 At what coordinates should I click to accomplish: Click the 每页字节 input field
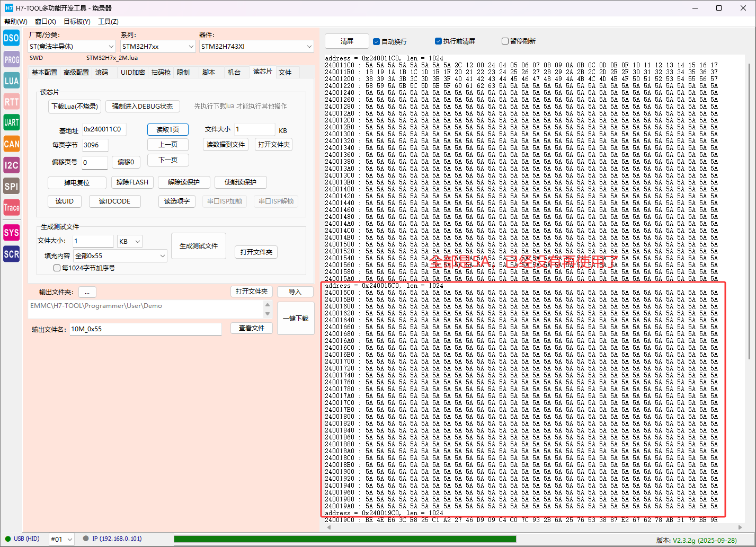click(95, 145)
